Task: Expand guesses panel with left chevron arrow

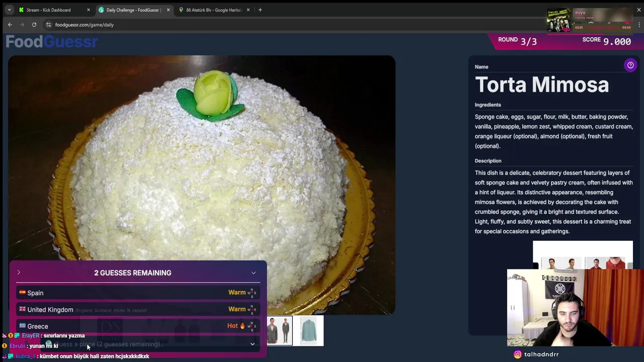Action: coord(19,273)
